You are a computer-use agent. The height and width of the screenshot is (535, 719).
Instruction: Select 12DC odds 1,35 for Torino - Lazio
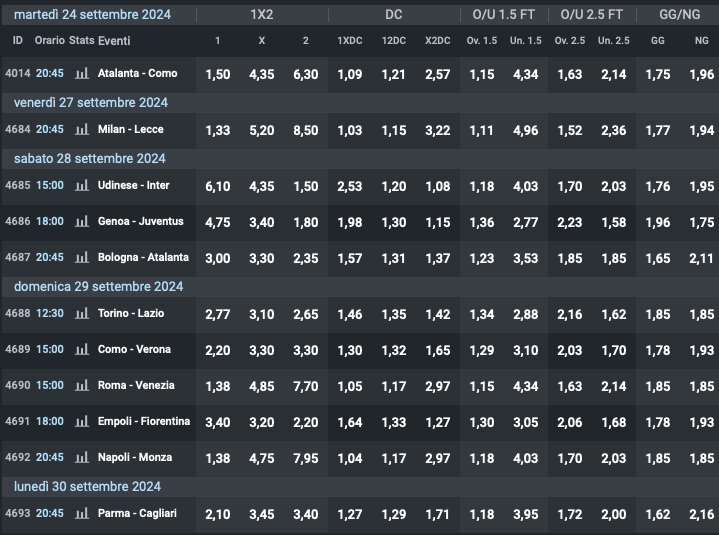[394, 314]
